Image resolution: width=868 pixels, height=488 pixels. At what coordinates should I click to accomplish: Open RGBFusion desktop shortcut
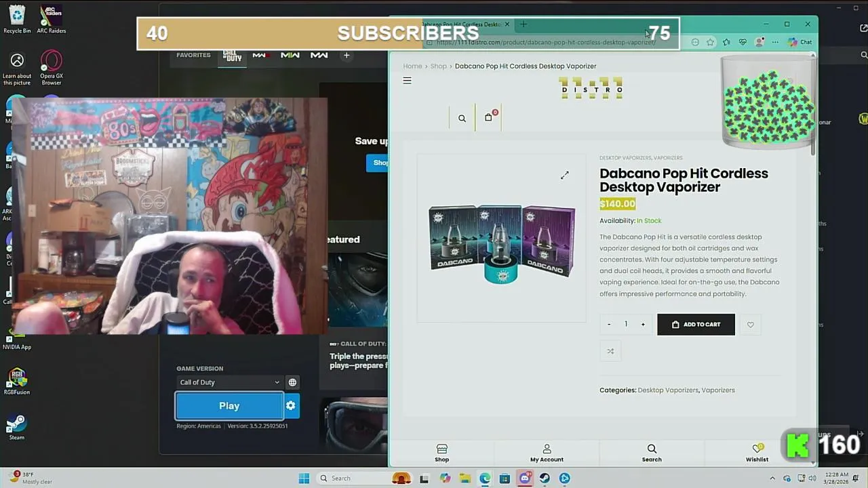coord(17,382)
